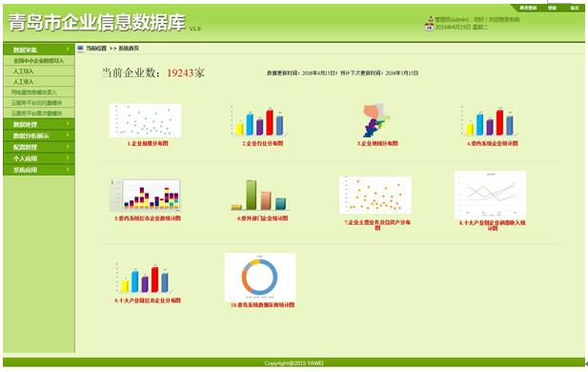588x372 pixels.
Task: Open the orange scatter chart thumbnail numbered 7
Action: pyautogui.click(x=375, y=196)
